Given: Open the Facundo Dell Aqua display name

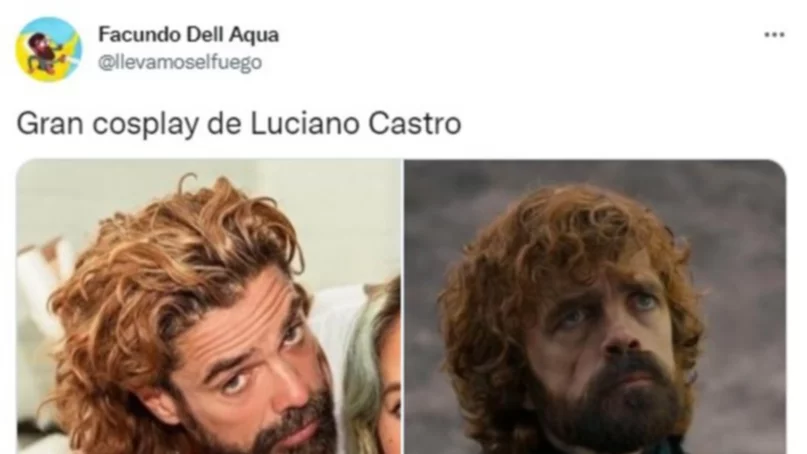Looking at the screenshot, I should (188, 34).
